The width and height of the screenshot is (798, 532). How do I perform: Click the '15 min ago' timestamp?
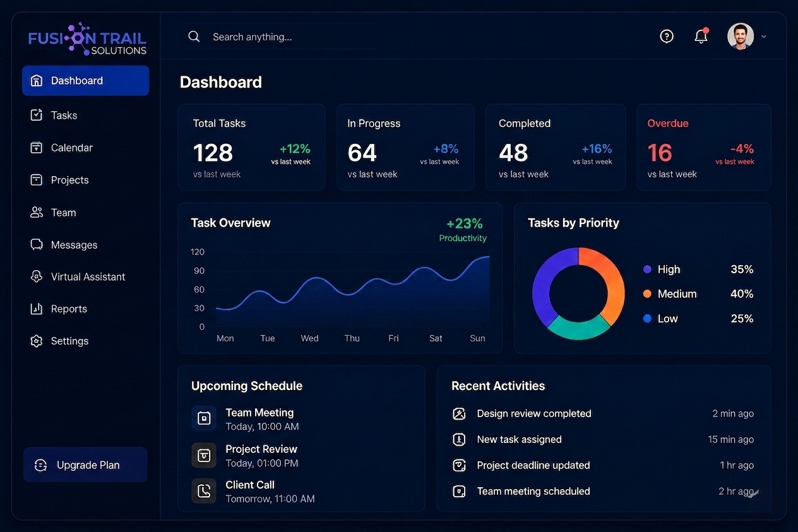pos(730,439)
